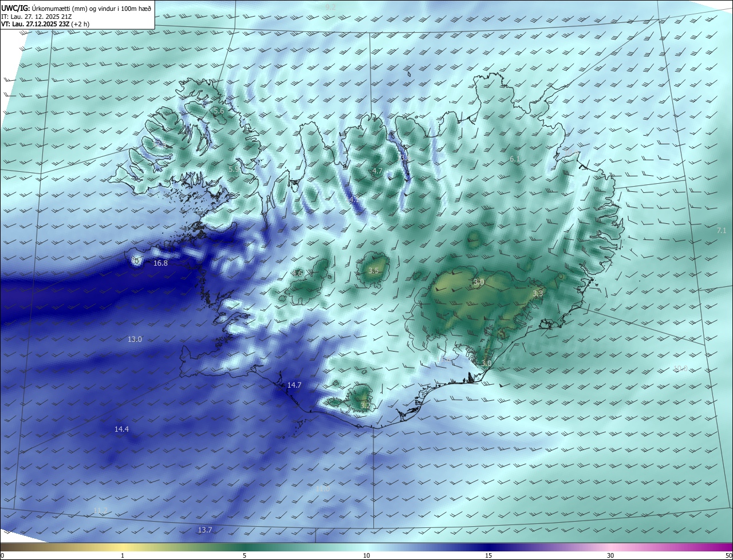This screenshot has width=733, height=560.
Task: Click the "30" tick label on the colour scale
Action: point(610,555)
